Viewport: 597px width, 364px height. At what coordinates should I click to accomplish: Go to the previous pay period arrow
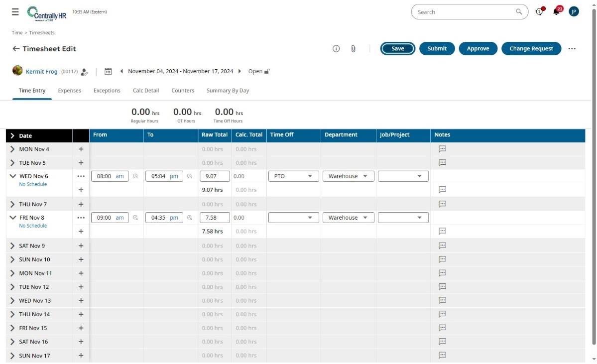121,71
